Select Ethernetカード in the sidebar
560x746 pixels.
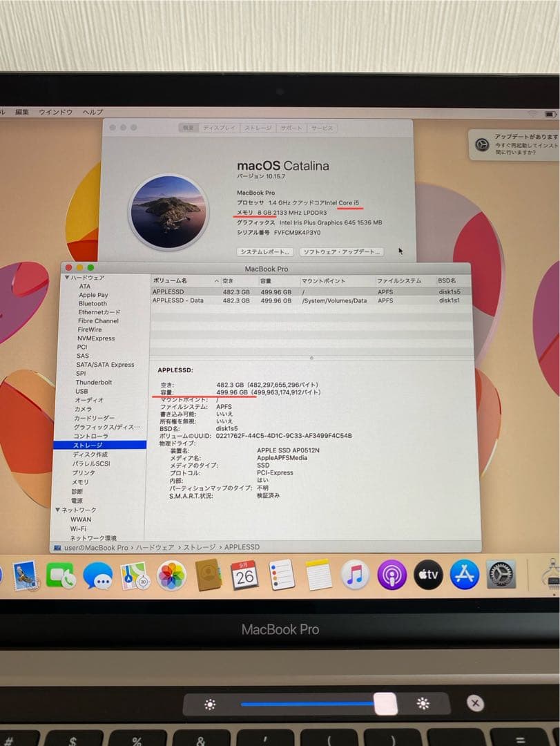tap(99, 312)
